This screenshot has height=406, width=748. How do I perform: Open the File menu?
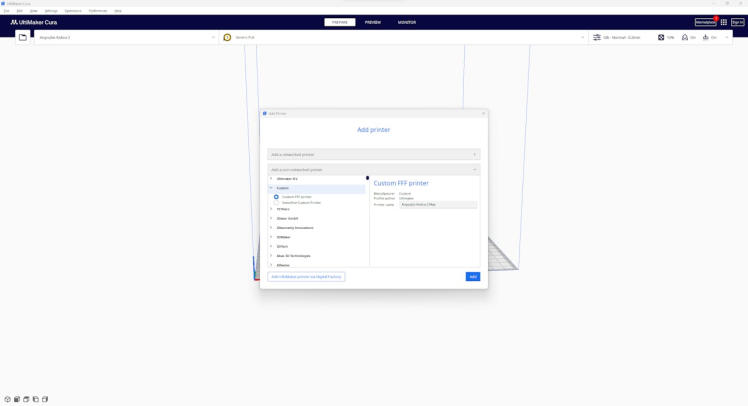(6, 10)
